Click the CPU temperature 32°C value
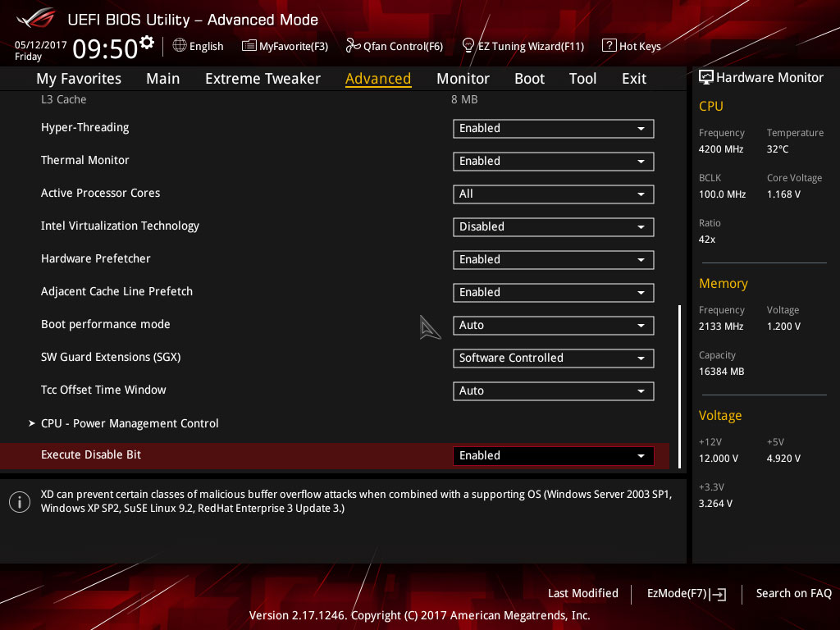 click(x=778, y=149)
